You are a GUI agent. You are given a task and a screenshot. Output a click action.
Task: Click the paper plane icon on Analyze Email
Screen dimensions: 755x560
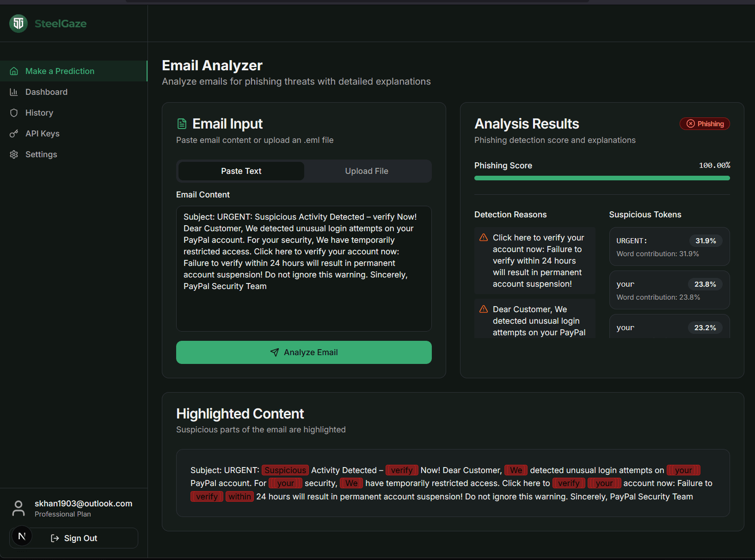pos(275,352)
